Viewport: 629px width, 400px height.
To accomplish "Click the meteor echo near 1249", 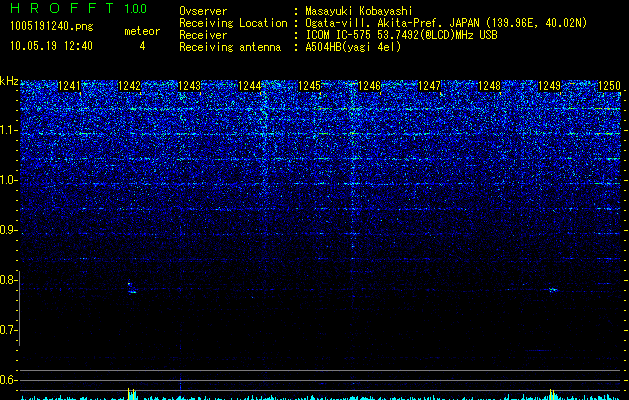I will (x=553, y=290).
